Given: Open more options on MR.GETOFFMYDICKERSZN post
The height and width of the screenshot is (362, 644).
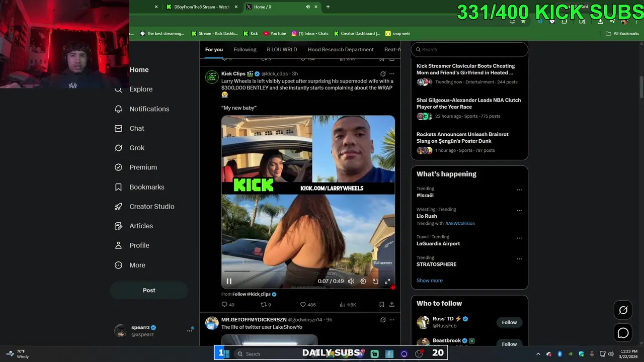Looking at the screenshot, I should 392,320.
